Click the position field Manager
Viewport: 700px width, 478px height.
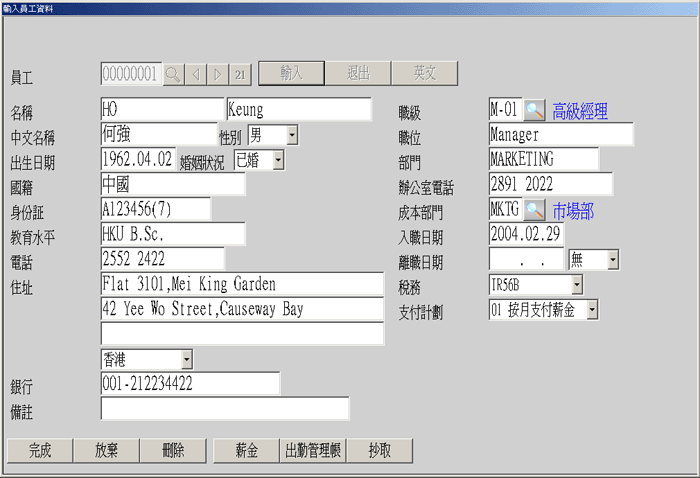(x=561, y=134)
